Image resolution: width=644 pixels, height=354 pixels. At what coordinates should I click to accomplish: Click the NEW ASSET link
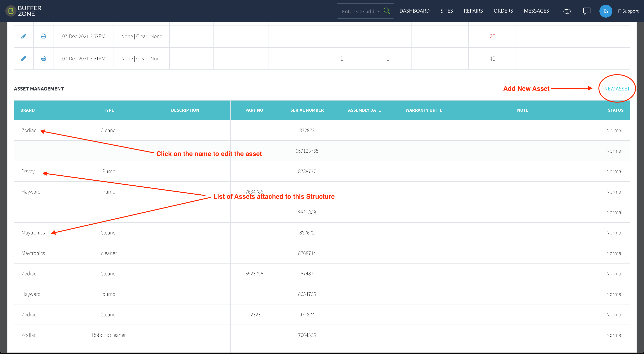coord(617,89)
